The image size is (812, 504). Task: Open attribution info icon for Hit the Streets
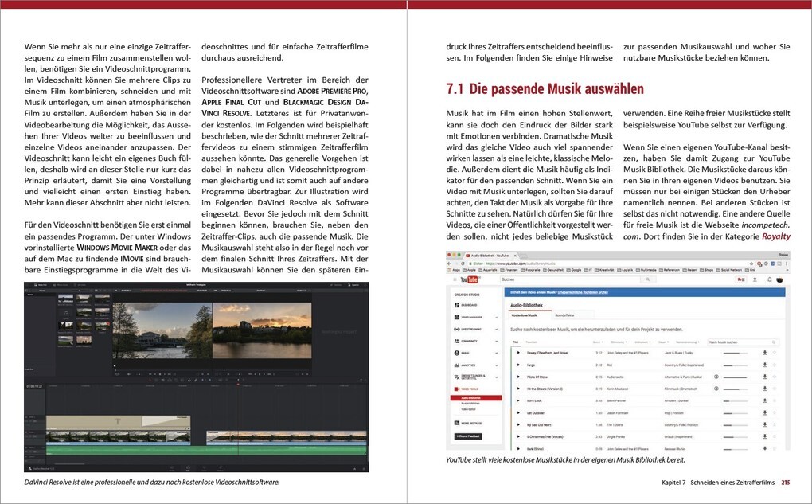point(716,389)
